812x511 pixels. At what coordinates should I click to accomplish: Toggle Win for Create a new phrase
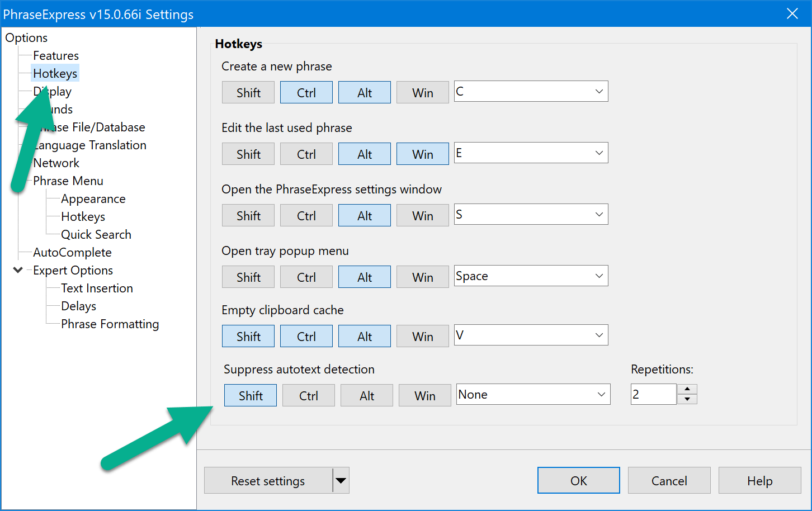click(x=423, y=93)
